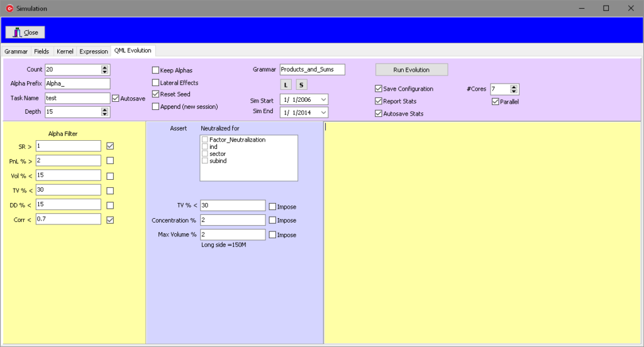Click the Concentration % field

pos(233,220)
